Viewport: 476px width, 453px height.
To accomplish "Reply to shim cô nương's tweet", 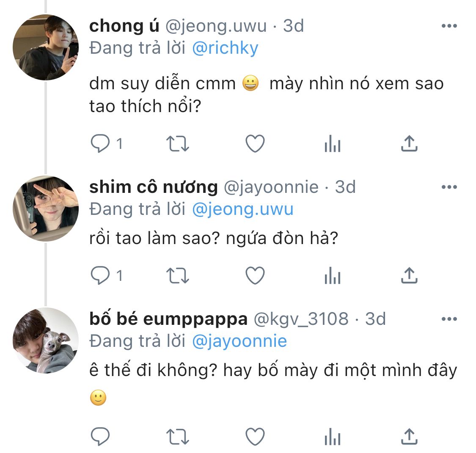I will (100, 276).
